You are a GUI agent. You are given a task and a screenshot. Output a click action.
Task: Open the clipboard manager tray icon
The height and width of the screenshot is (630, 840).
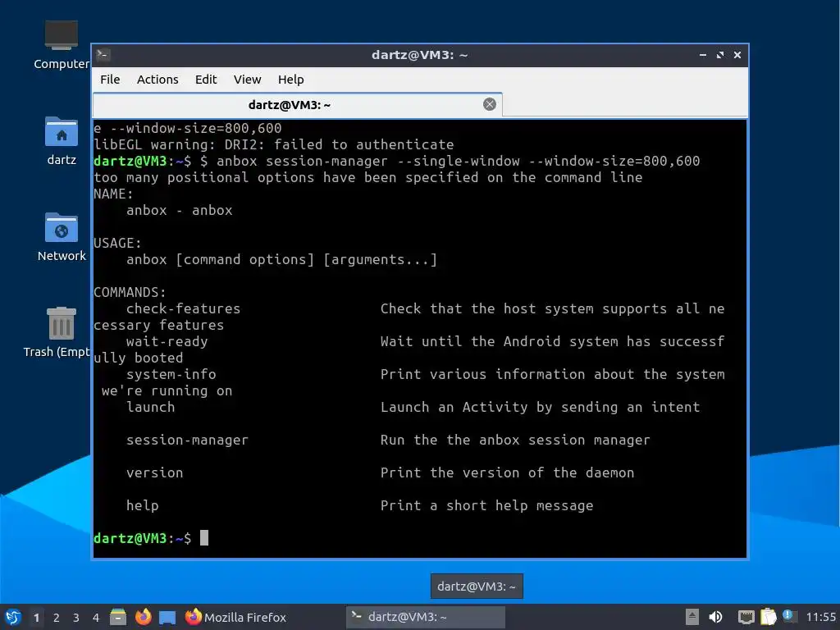pyautogui.click(x=768, y=617)
